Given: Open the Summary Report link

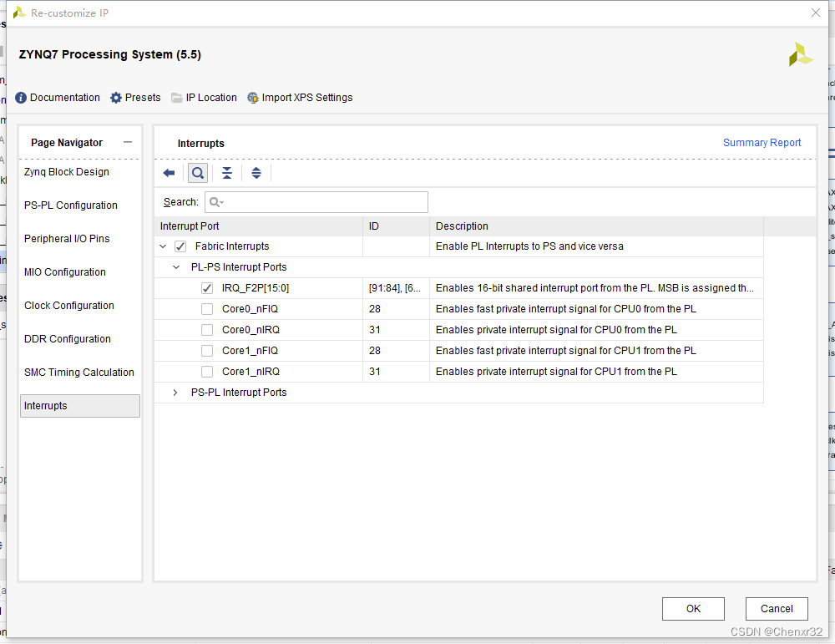Looking at the screenshot, I should point(762,143).
